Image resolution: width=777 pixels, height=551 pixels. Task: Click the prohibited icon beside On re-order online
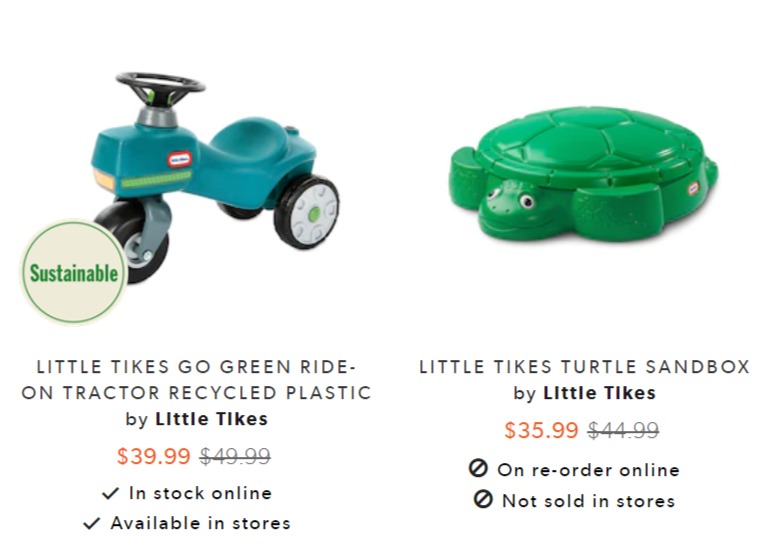pyautogui.click(x=478, y=468)
